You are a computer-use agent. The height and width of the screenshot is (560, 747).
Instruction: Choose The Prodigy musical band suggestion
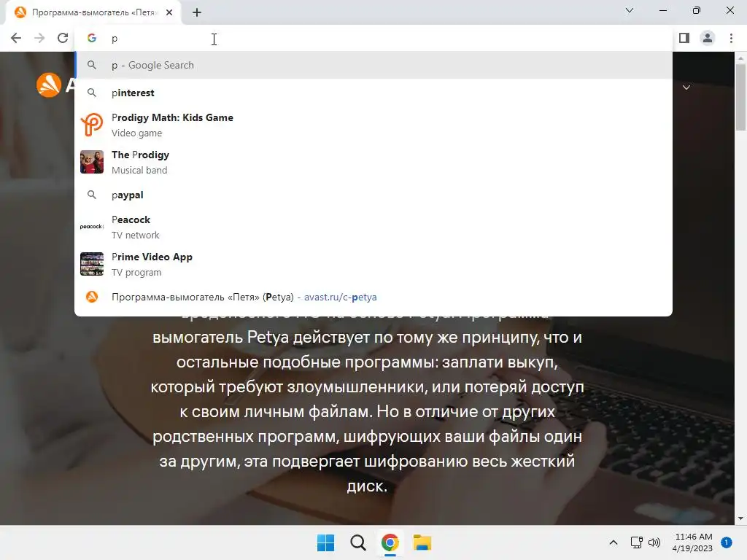coord(373,162)
